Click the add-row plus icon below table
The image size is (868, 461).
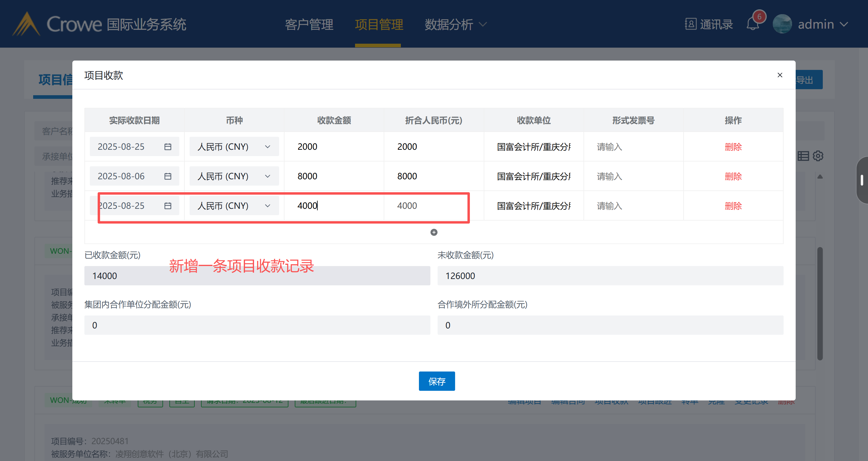434,232
